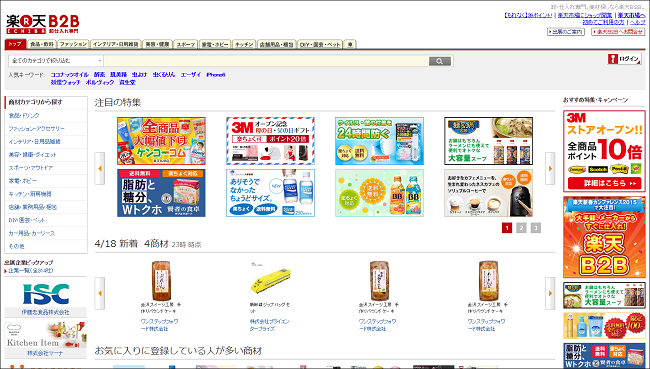650x369 pixels.
Task: Click into the keyword search field
Action: point(266,61)
